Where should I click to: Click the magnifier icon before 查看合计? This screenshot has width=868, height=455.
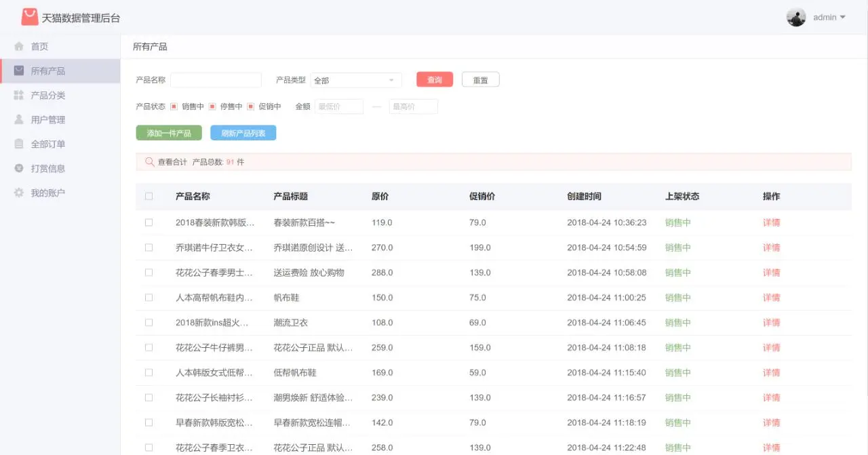(x=149, y=162)
